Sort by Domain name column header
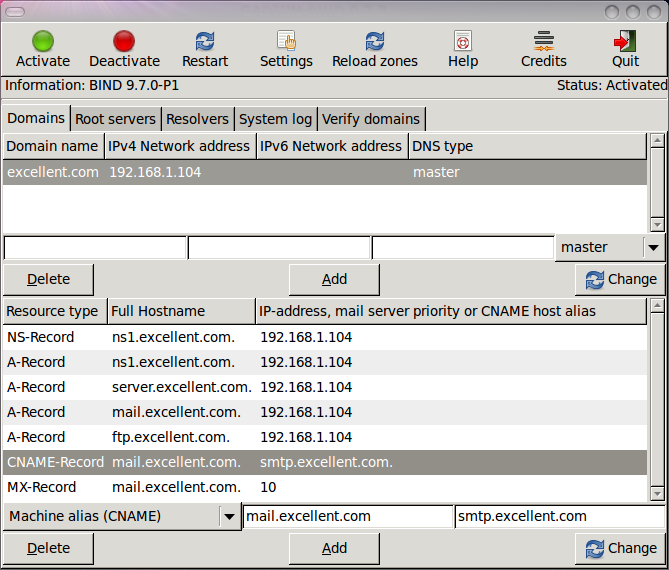The width and height of the screenshot is (669, 570). tap(53, 146)
